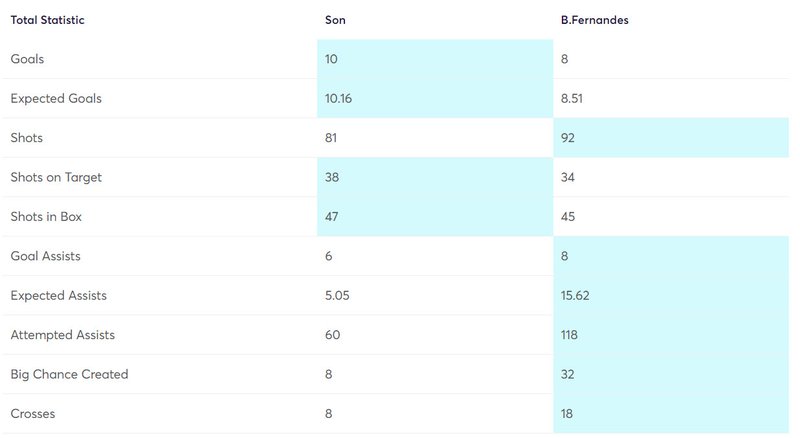800x438 pixels.
Task: Click Son's highlighted 10 goals cell
Action: [435, 59]
